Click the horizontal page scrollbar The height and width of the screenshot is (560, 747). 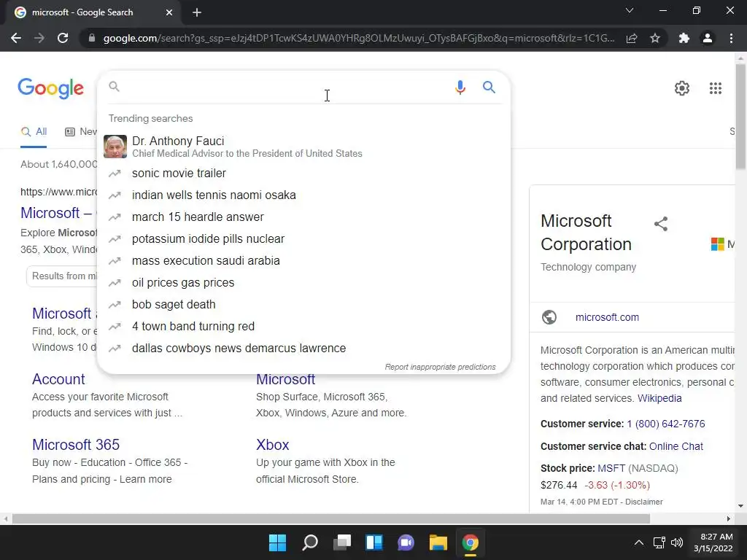pos(331,518)
